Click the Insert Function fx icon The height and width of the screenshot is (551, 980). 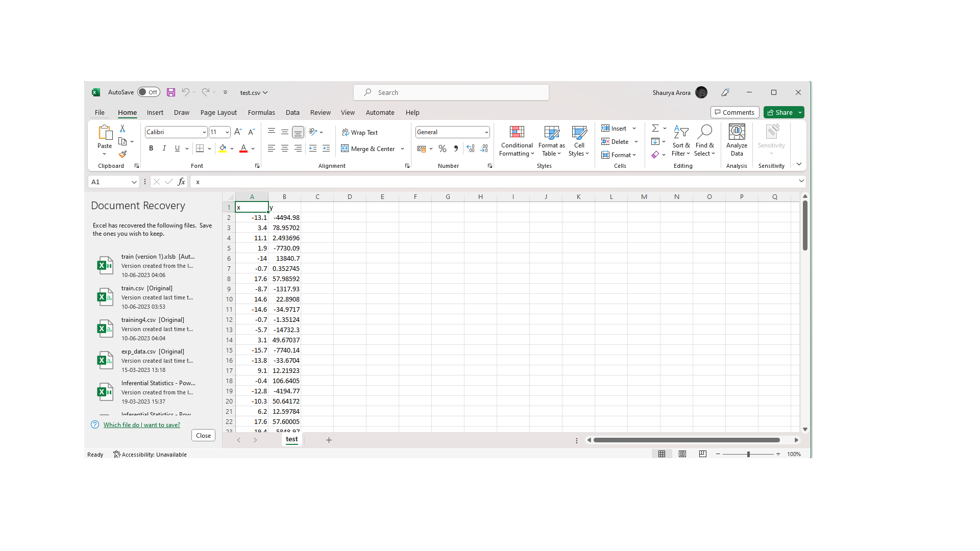click(181, 182)
